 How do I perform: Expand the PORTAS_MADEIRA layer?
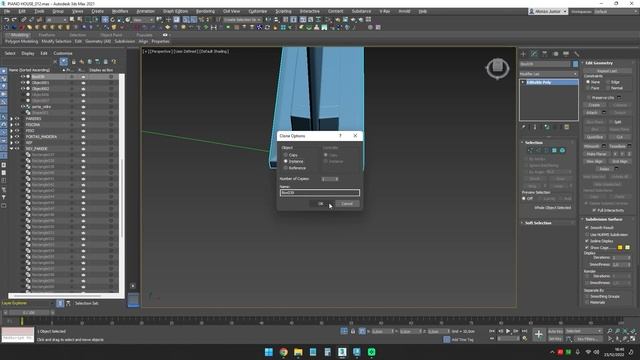pos(11,137)
